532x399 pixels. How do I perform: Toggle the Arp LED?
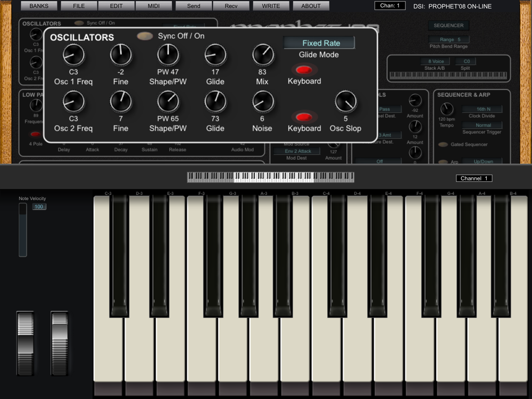pyautogui.click(x=443, y=162)
